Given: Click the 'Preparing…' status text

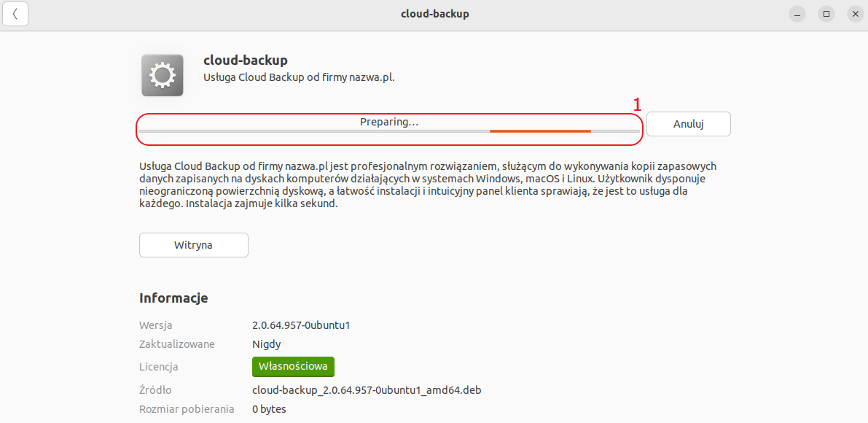Looking at the screenshot, I should (389, 122).
